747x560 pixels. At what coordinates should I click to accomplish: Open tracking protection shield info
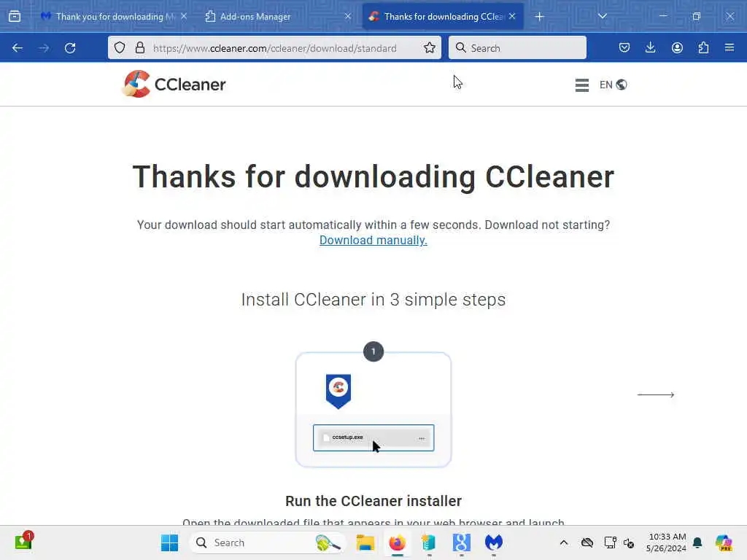pyautogui.click(x=120, y=47)
